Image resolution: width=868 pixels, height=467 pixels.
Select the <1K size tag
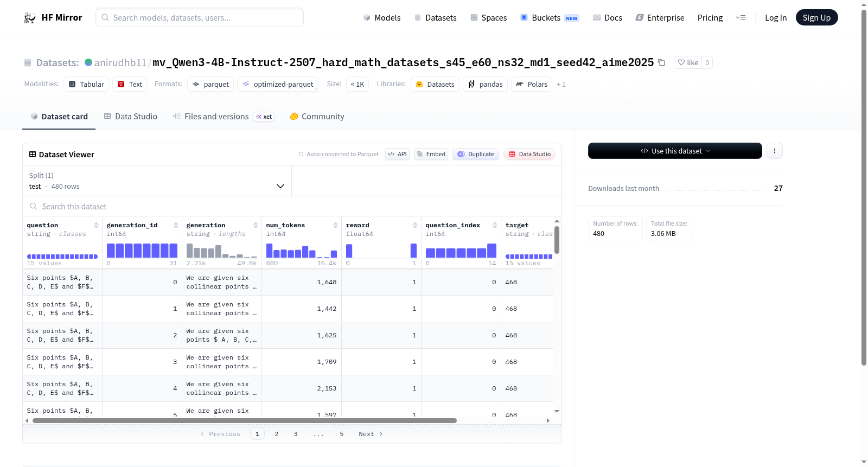click(x=358, y=84)
